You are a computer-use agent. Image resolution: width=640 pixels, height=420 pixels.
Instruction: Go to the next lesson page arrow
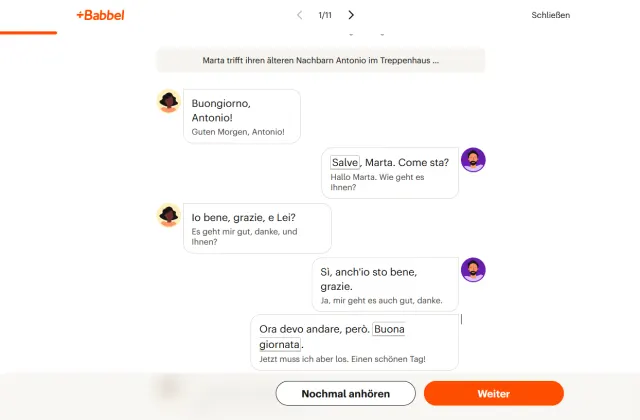tap(351, 15)
